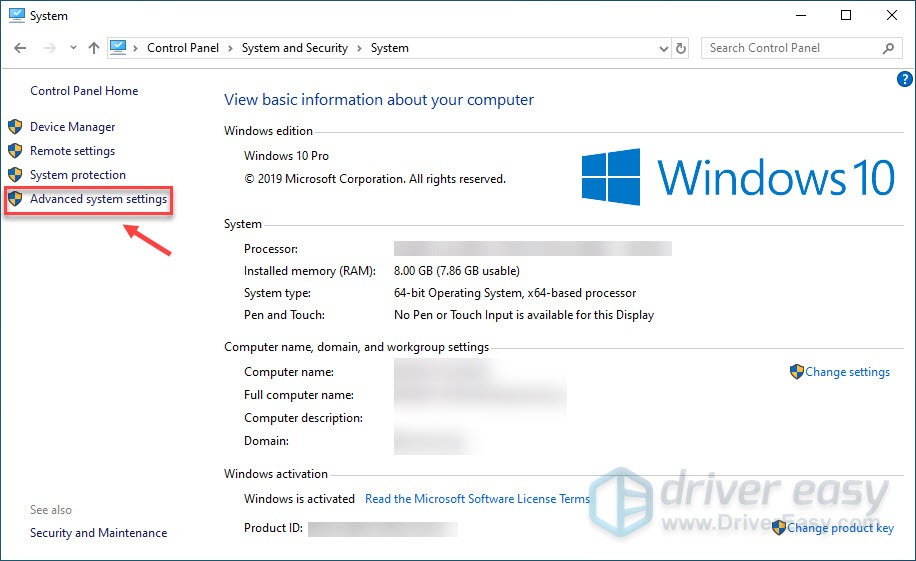This screenshot has height=561, width=916.
Task: Select the Windows is activated text
Action: click(299, 498)
